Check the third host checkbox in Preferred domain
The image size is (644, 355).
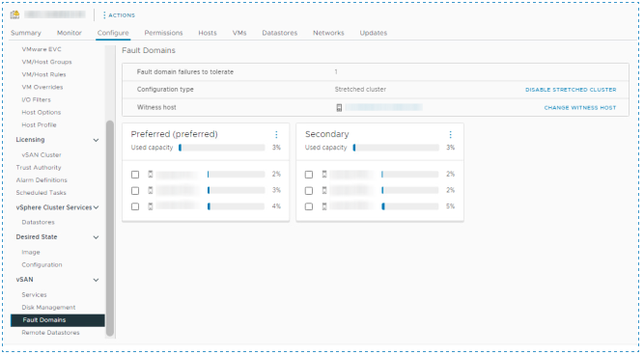(x=135, y=206)
